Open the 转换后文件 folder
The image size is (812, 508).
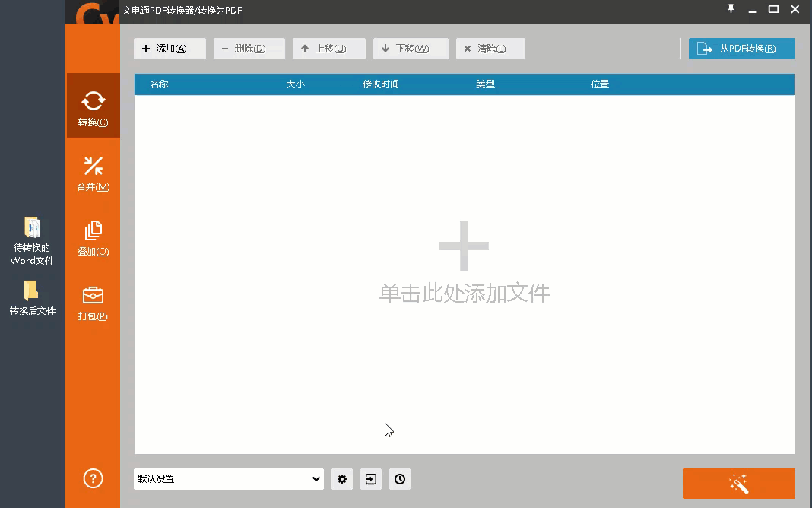32,297
